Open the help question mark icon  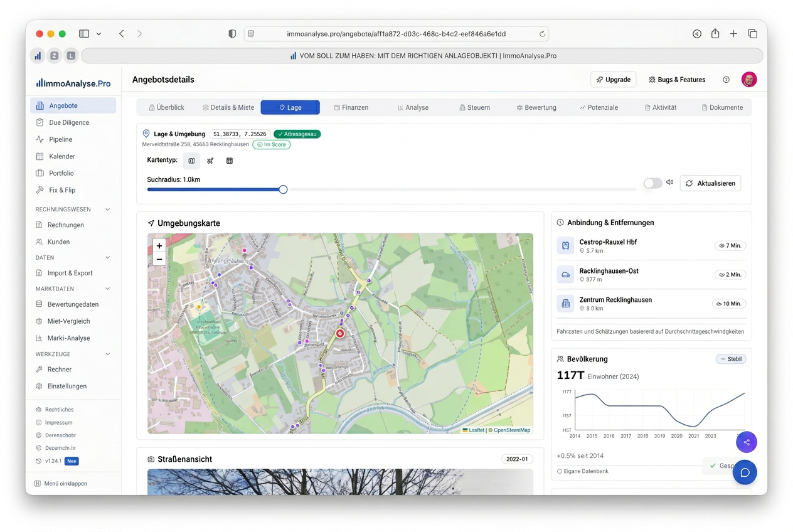point(726,80)
